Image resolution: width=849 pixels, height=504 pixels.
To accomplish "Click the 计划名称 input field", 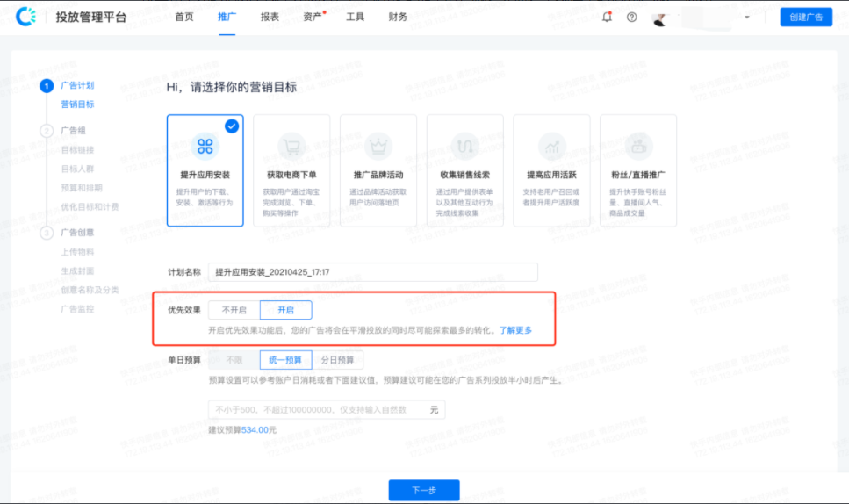I will 373,272.
